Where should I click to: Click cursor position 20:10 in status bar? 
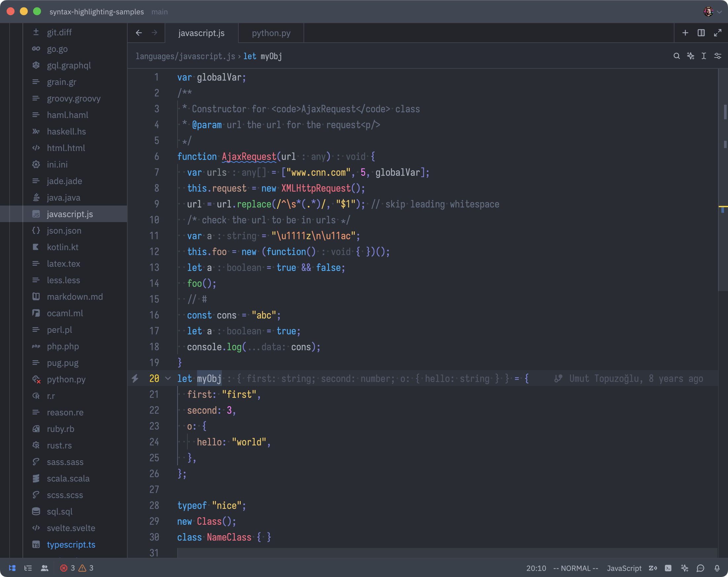536,568
